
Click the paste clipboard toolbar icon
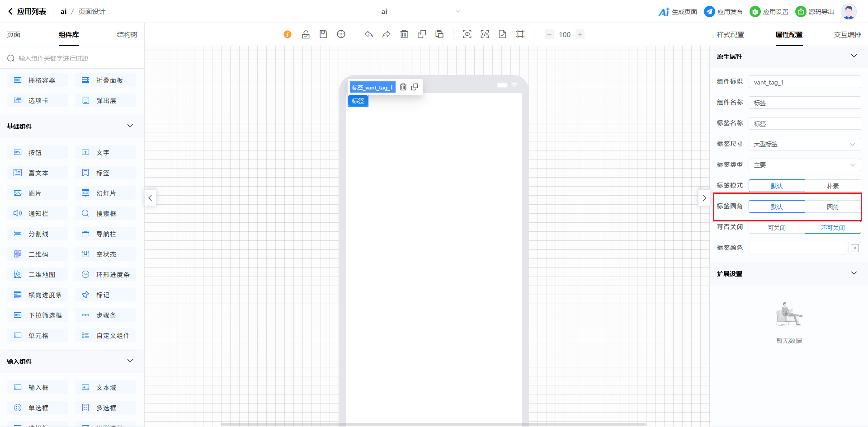tap(439, 34)
